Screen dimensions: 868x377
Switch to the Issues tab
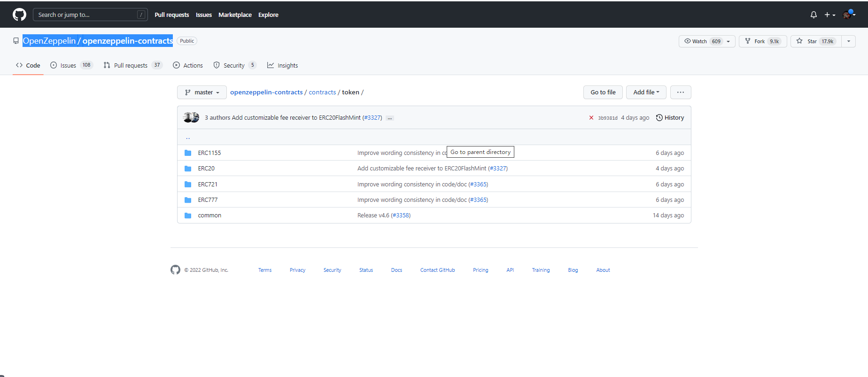[x=68, y=65]
